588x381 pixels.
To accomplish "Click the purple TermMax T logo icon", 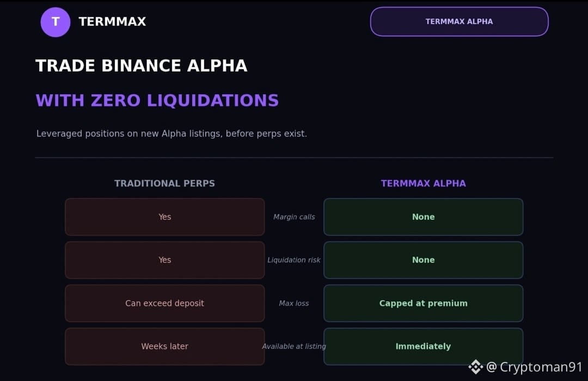I will [56, 22].
